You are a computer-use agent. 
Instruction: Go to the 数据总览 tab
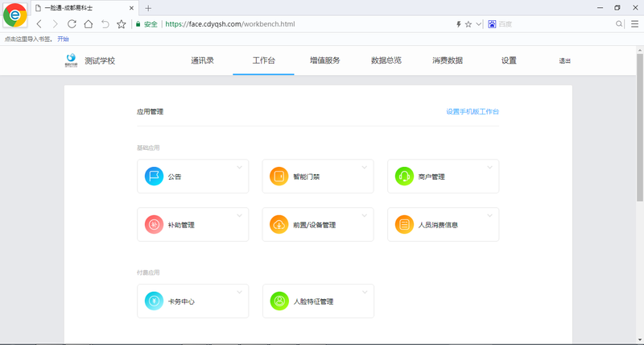386,60
